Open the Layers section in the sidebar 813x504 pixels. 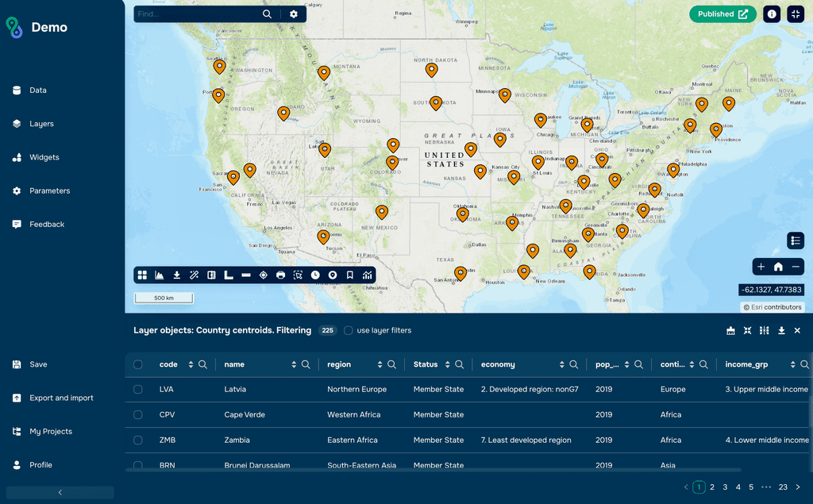(41, 124)
